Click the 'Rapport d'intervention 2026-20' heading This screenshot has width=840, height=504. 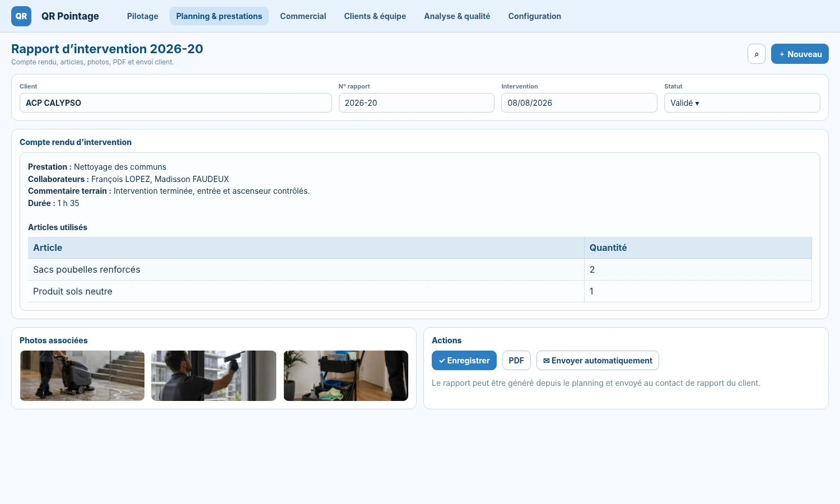pos(107,49)
